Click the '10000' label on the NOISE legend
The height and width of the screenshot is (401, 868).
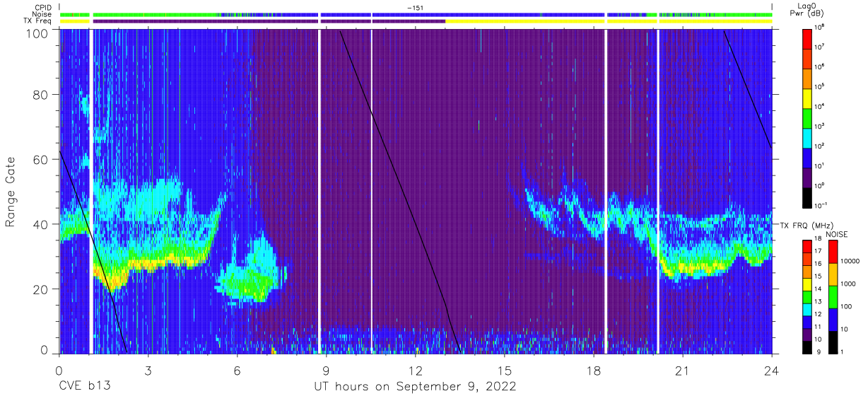click(x=851, y=262)
